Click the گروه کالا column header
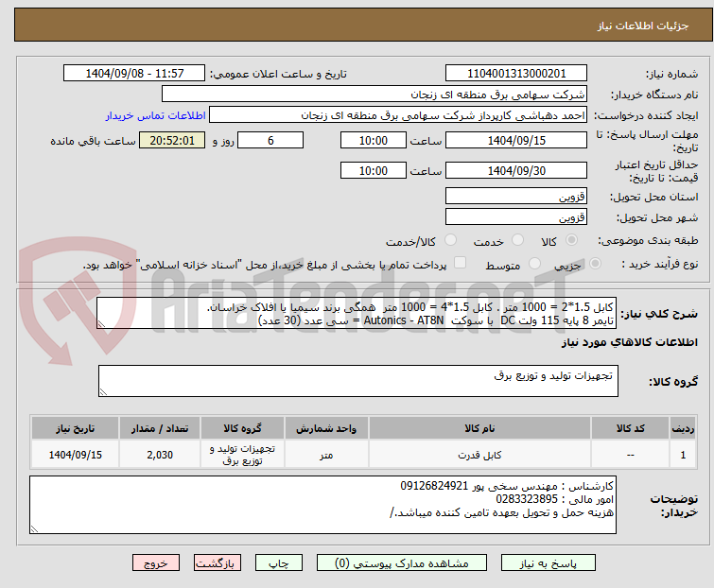Image resolution: width=714 pixels, height=588 pixels. [243, 429]
